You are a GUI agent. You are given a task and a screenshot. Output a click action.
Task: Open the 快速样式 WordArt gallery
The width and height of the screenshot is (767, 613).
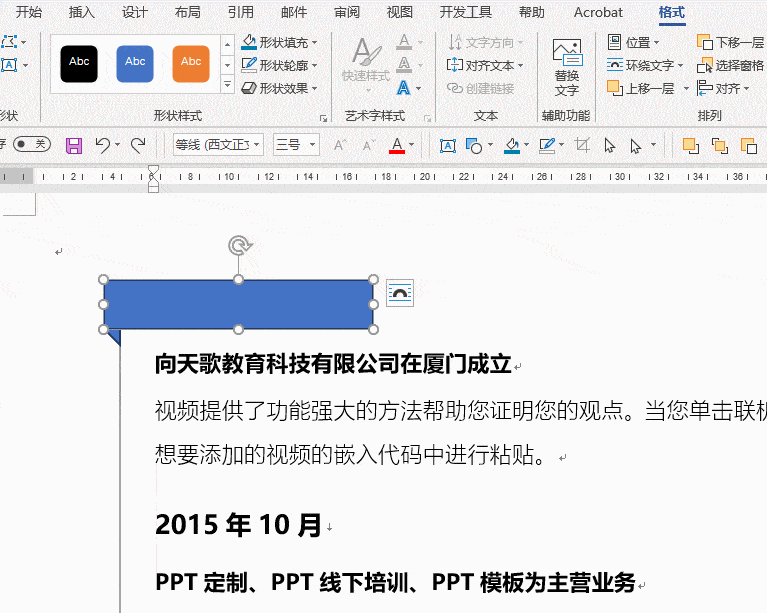tap(366, 64)
